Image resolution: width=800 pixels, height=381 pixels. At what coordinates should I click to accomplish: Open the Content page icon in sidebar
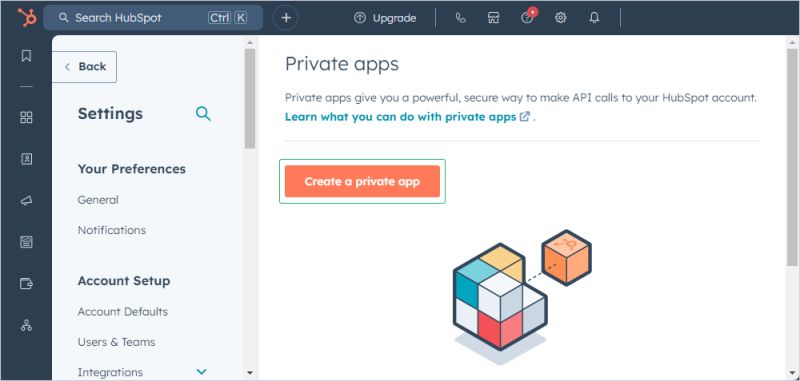point(26,242)
